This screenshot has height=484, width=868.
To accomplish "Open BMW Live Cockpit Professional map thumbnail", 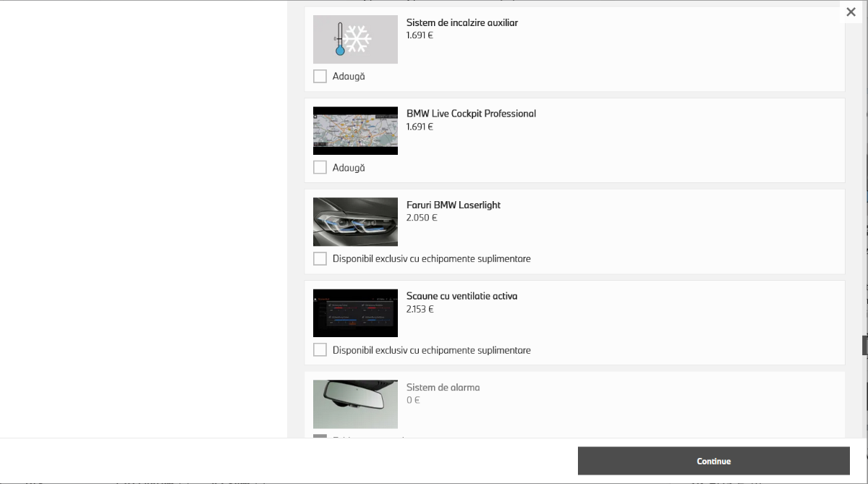I will [355, 131].
